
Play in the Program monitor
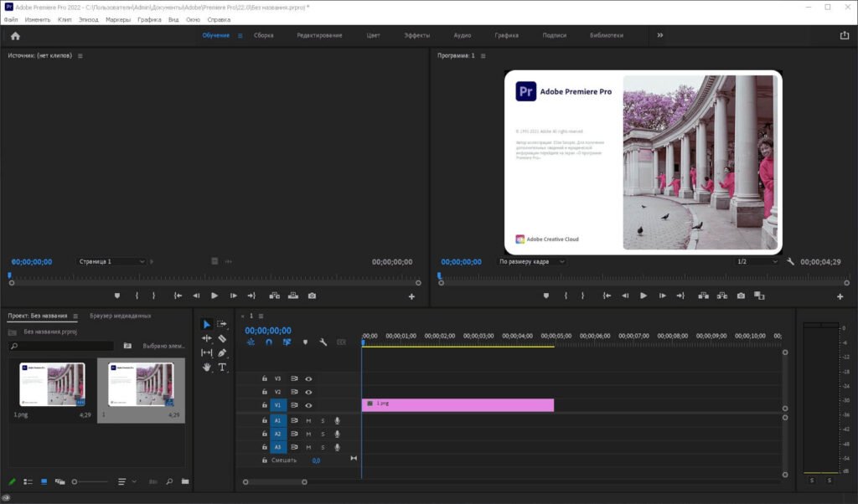tap(643, 296)
